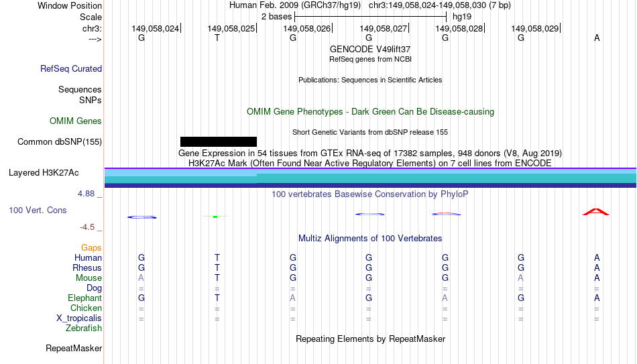
Task: Click the Common dbSNP(155) track label
Action: coord(60,142)
